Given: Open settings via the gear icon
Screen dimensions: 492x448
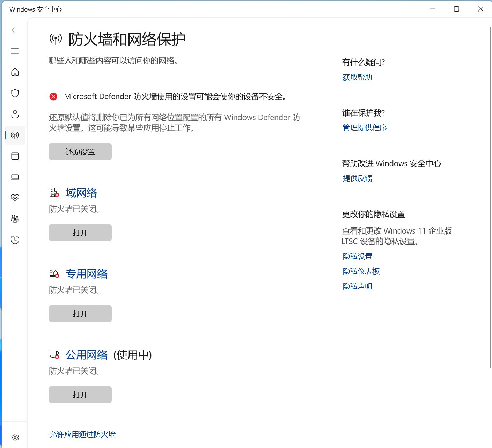Looking at the screenshot, I should tap(15, 437).
